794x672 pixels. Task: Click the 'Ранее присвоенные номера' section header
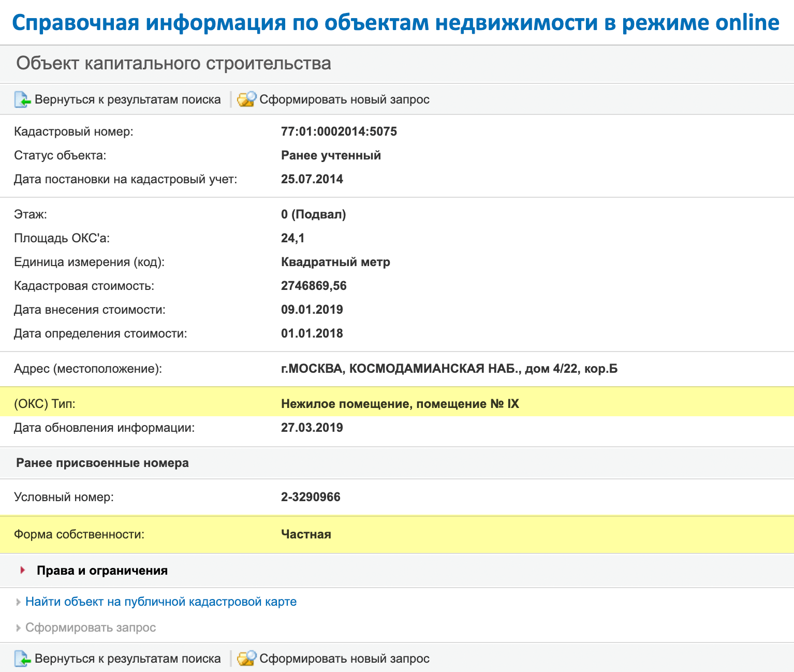click(102, 463)
